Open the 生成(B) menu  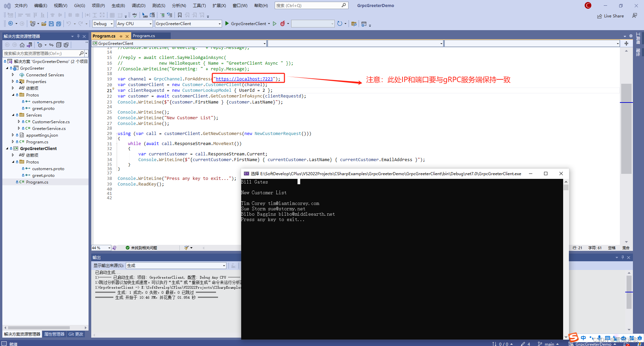(118, 5)
